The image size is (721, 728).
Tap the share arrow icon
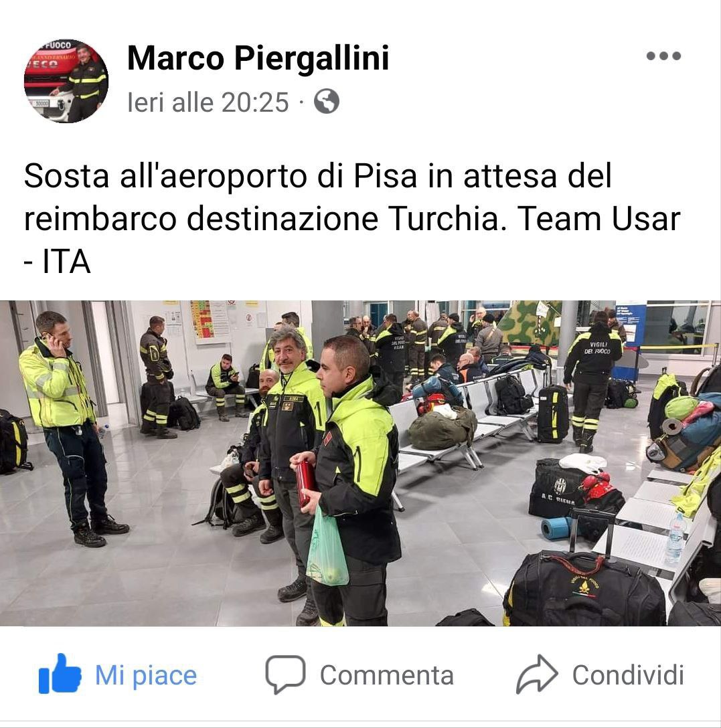point(537,674)
